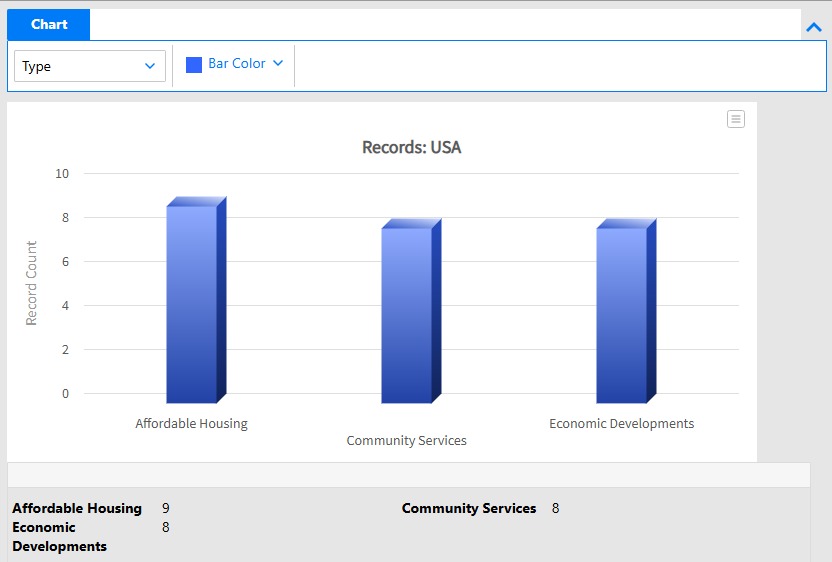
Task: Open the chart context menu hamburger icon
Action: pos(735,119)
